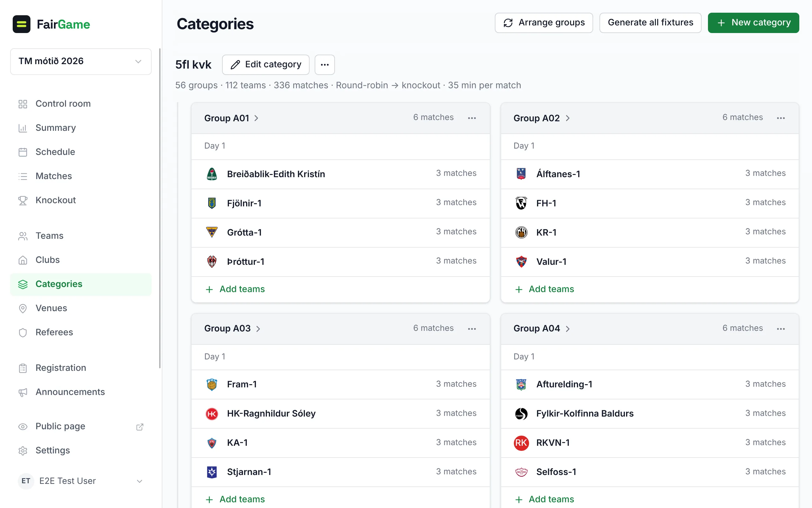Image resolution: width=812 pixels, height=508 pixels.
Task: Click the Public page eye icon
Action: [x=23, y=427]
